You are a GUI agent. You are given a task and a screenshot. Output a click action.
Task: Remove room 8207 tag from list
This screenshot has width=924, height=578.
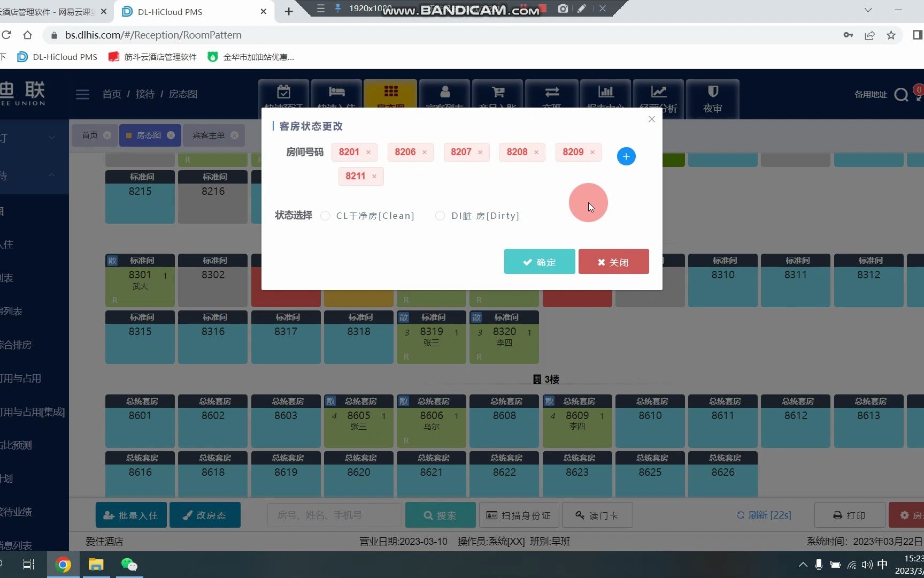(480, 153)
